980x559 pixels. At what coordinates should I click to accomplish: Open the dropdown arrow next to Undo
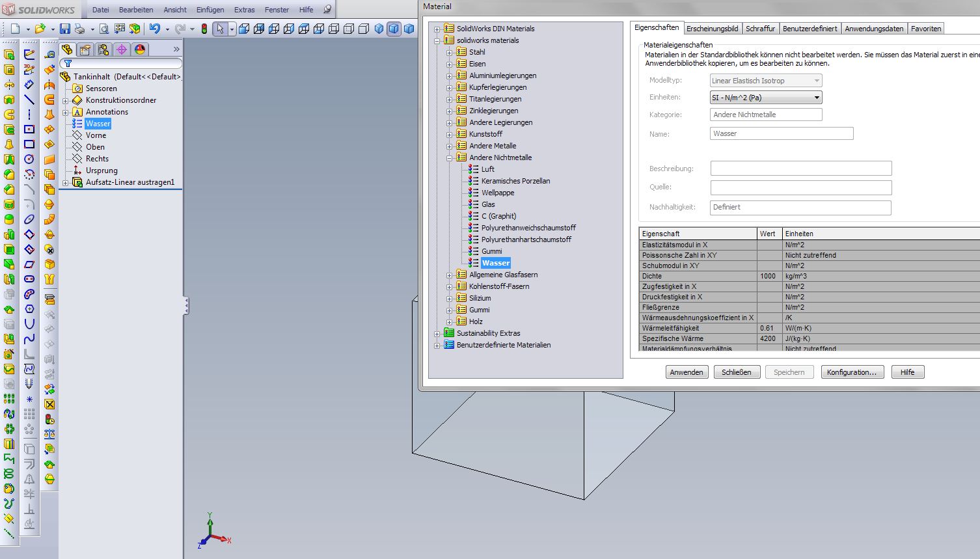pyautogui.click(x=167, y=29)
